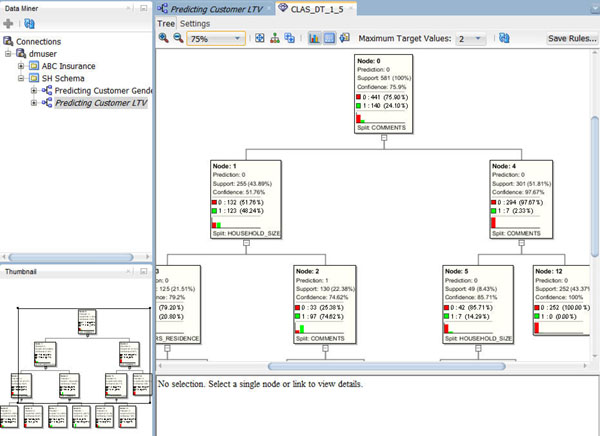Select the CLAS_DT_1_5 editor tab
This screenshot has height=436, width=600.
[317, 8]
